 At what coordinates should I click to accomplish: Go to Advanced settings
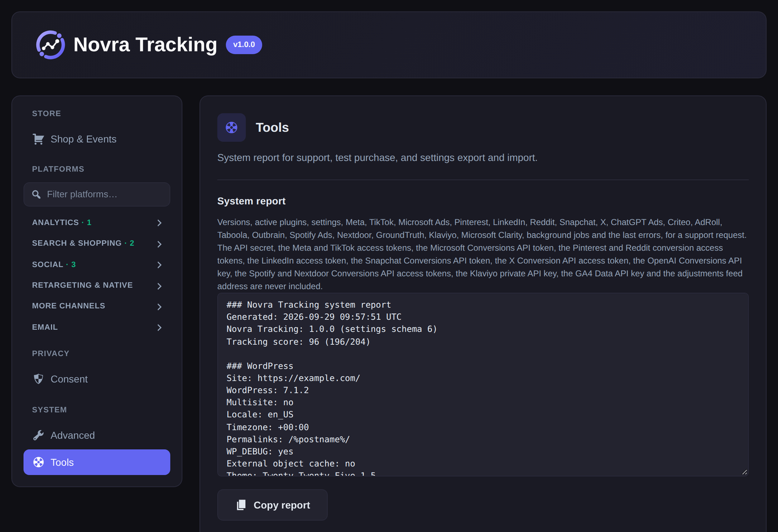97,435
